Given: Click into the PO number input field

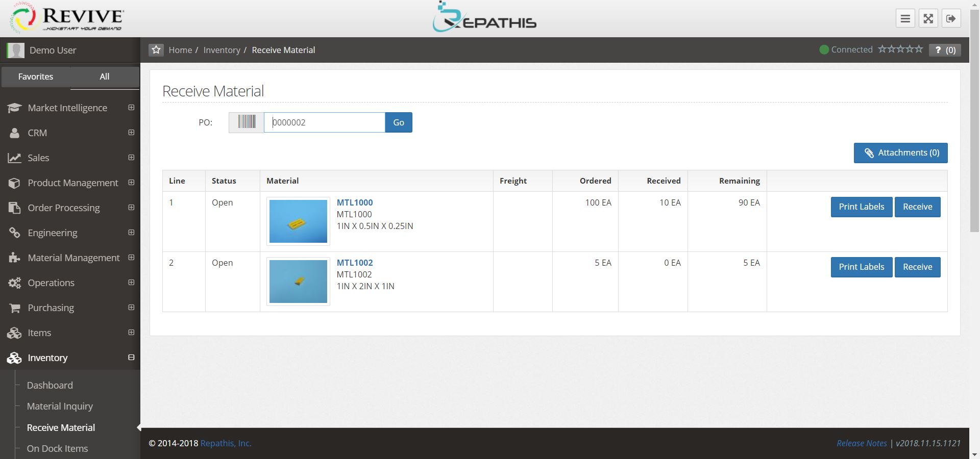Looking at the screenshot, I should (x=325, y=122).
